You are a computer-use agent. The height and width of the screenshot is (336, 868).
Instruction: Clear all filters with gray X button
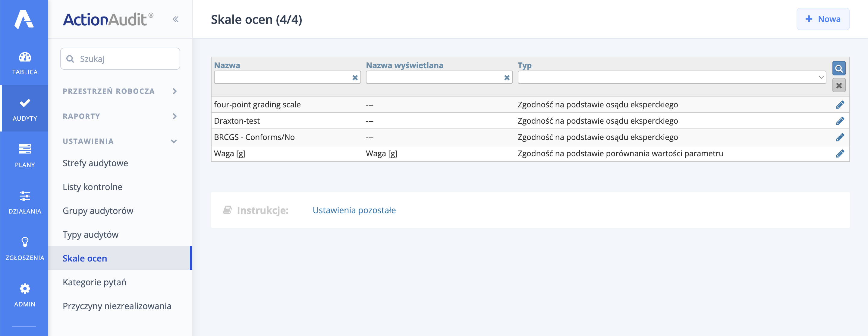[x=839, y=85]
